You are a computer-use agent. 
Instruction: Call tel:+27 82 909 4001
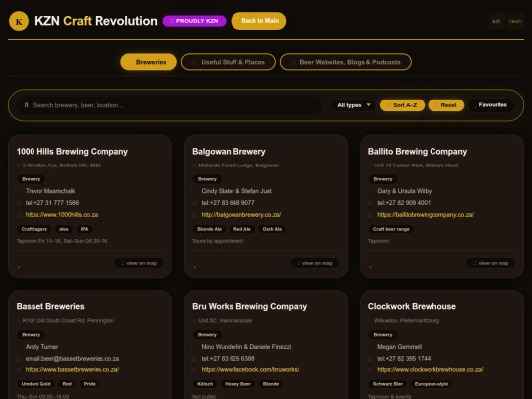click(404, 203)
